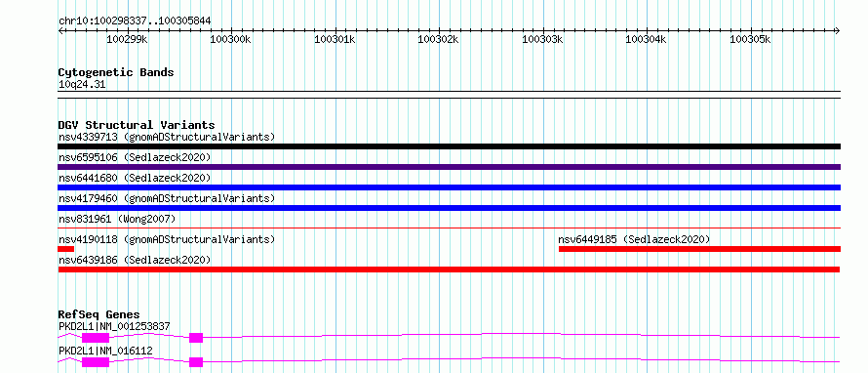Open the nsv6441680 Sedlazeck2020 variant label
Screen dimensions: 868x373
pyautogui.click(x=135, y=178)
